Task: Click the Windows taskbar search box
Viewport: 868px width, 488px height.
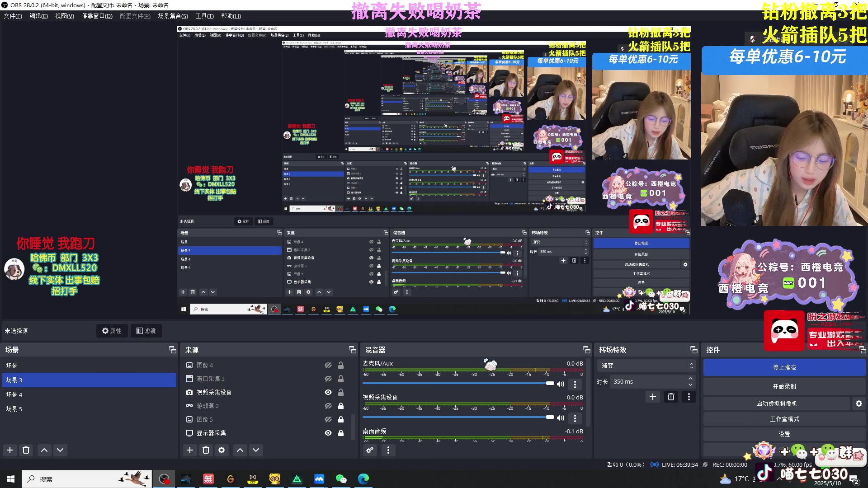Action: click(87, 479)
